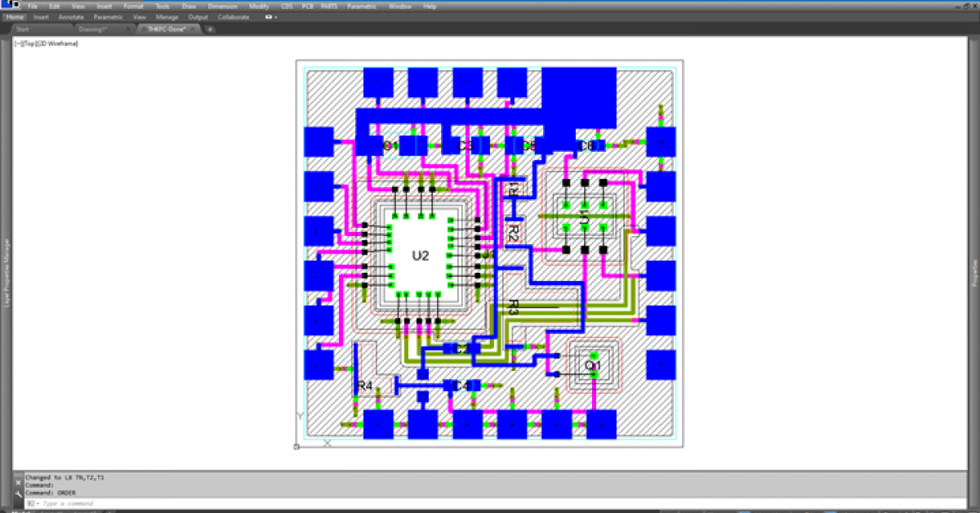
Task: Open the Top view controls dropdown
Action: point(27,42)
